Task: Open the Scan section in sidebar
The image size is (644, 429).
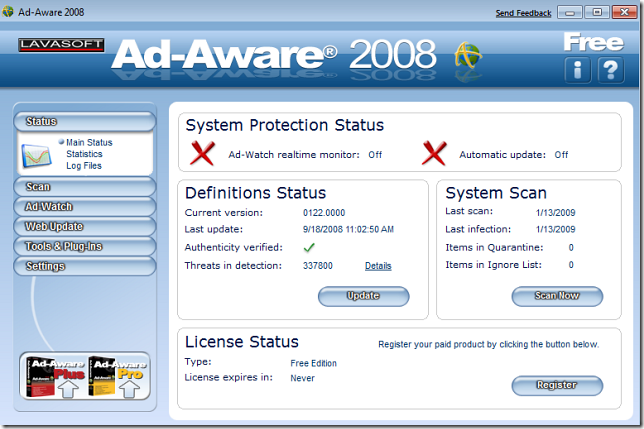Action: click(84, 187)
